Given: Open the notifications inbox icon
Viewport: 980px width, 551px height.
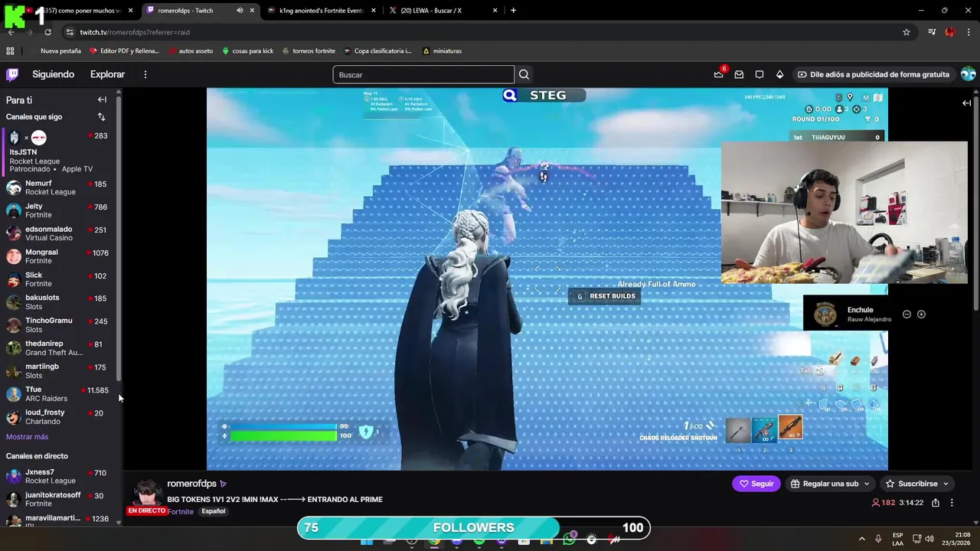Looking at the screenshot, I should pyautogui.click(x=739, y=74).
